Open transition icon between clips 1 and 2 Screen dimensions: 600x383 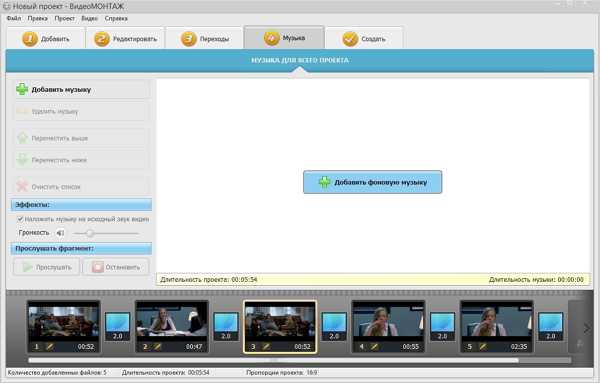[x=117, y=326]
